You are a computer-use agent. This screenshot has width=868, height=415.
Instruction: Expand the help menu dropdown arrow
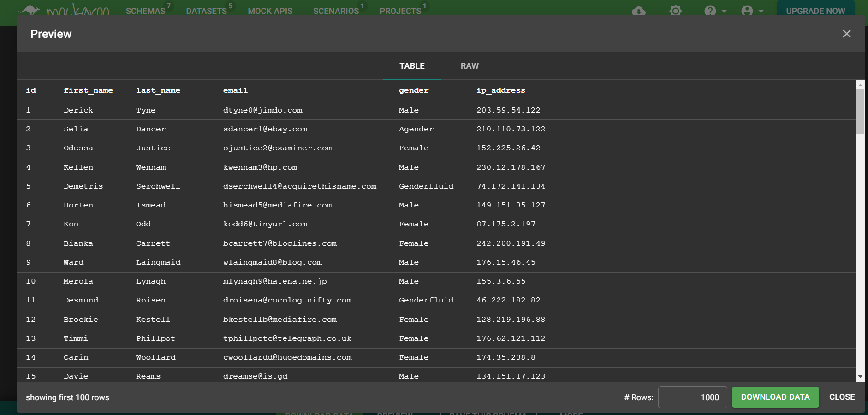coord(724,11)
